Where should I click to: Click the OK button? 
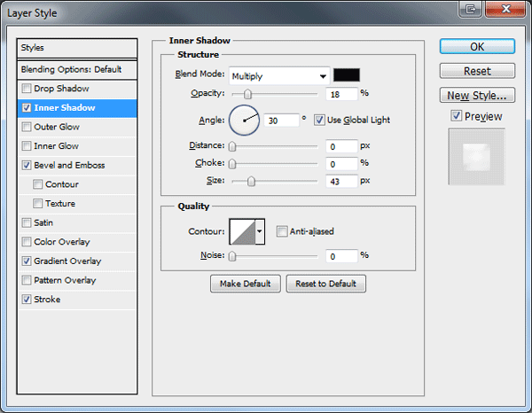tap(477, 46)
